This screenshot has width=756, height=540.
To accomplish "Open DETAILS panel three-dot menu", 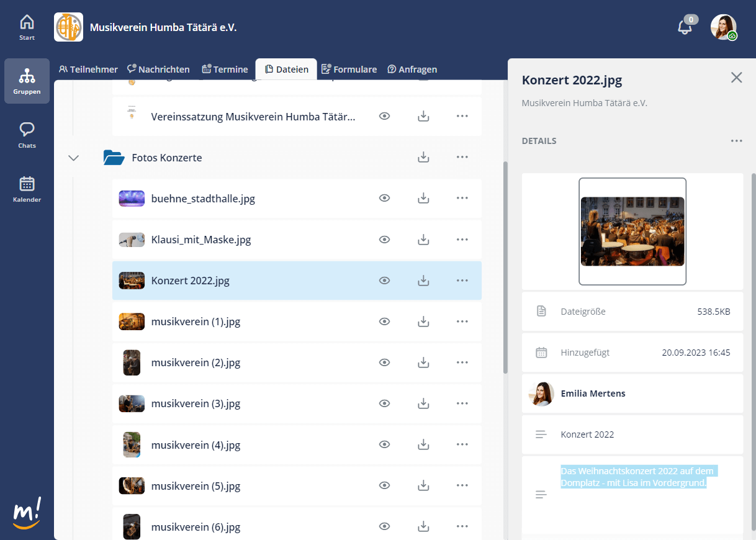I will (736, 141).
